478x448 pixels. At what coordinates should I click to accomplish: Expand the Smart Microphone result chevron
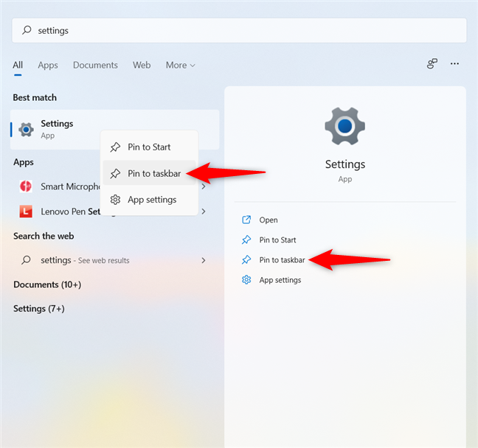pyautogui.click(x=204, y=186)
